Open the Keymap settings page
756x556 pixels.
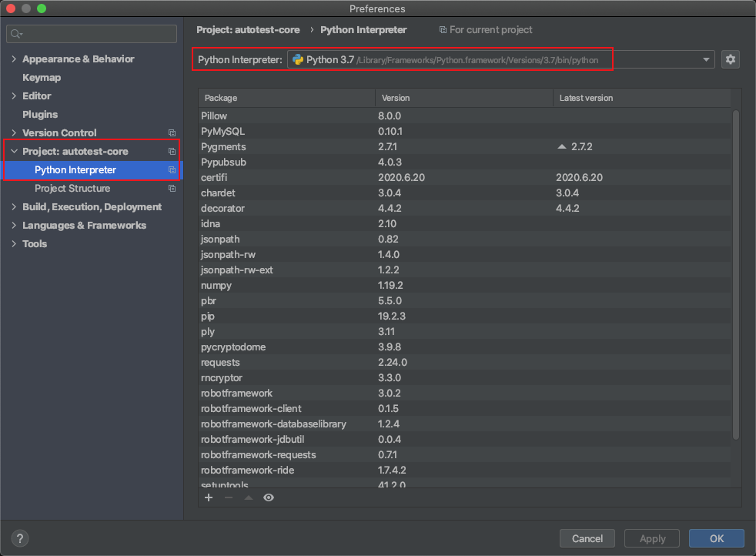click(42, 78)
